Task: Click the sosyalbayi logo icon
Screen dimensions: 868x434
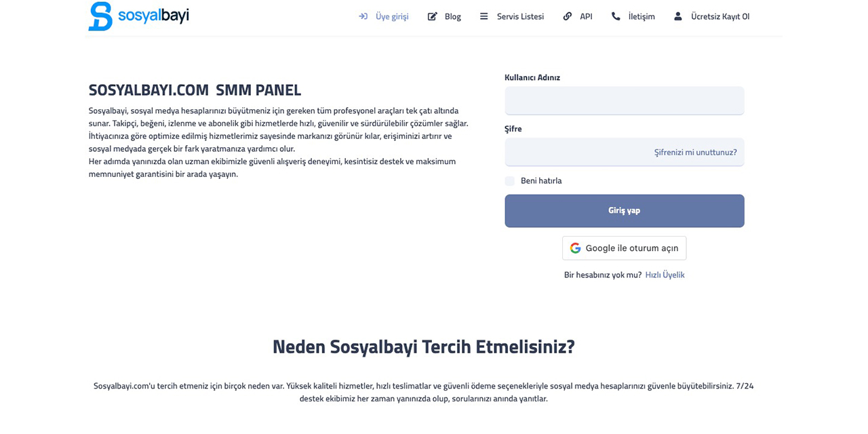Action: [100, 16]
